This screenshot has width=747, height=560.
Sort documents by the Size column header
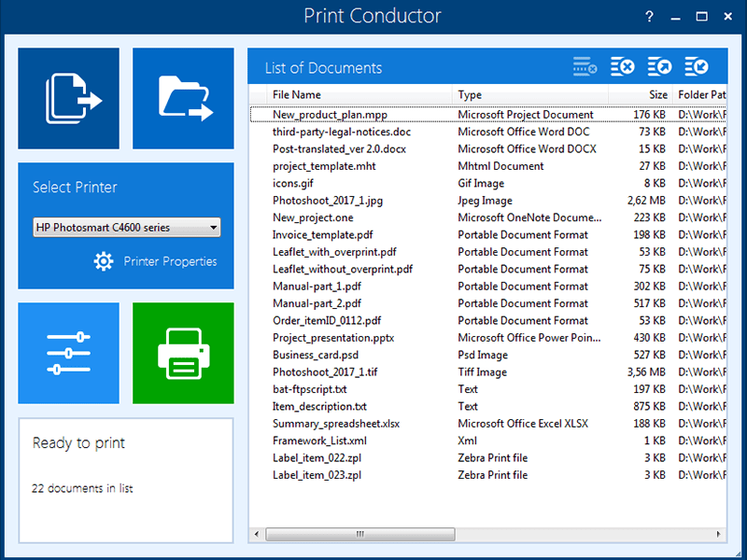(x=657, y=94)
